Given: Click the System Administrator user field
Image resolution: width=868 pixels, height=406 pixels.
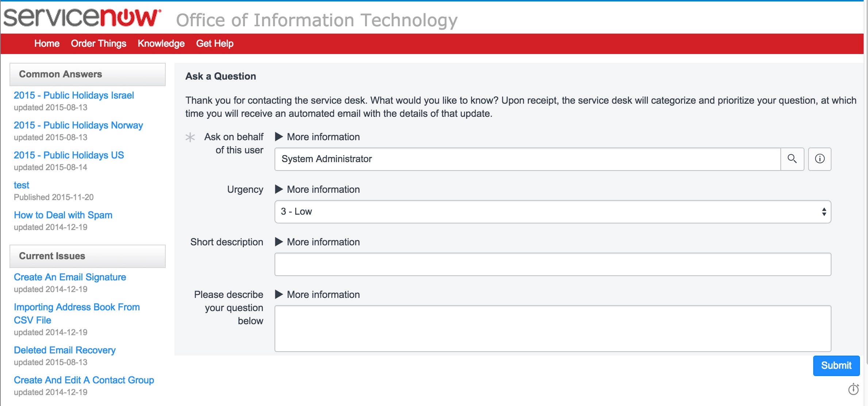Looking at the screenshot, I should [x=527, y=159].
